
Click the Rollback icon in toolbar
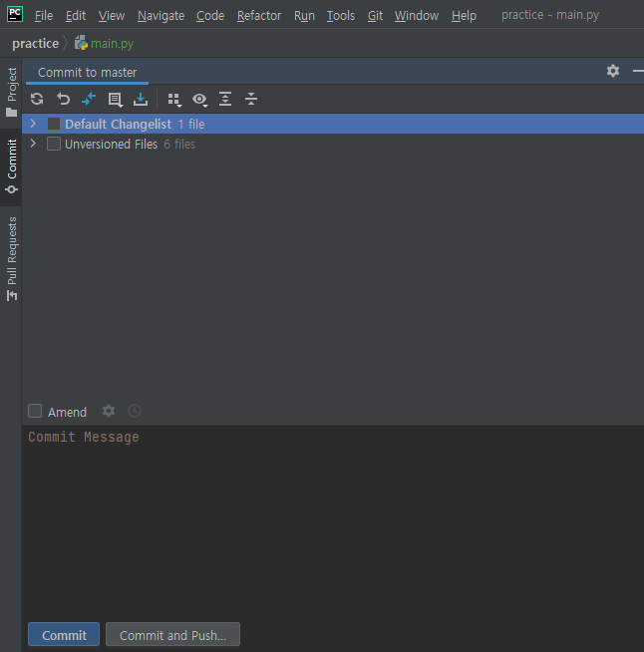pyautogui.click(x=63, y=99)
